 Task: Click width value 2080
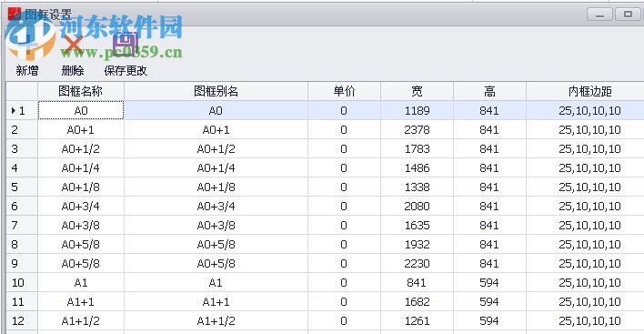point(417,207)
